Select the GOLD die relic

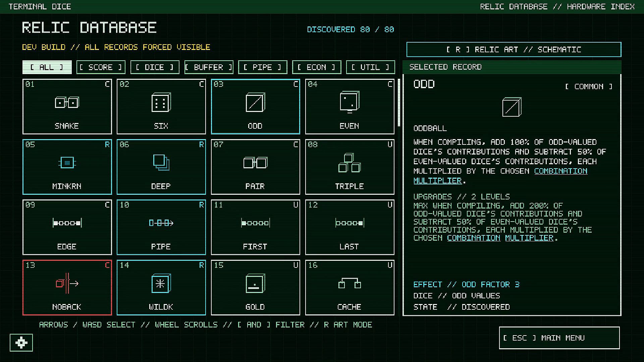coord(255,284)
